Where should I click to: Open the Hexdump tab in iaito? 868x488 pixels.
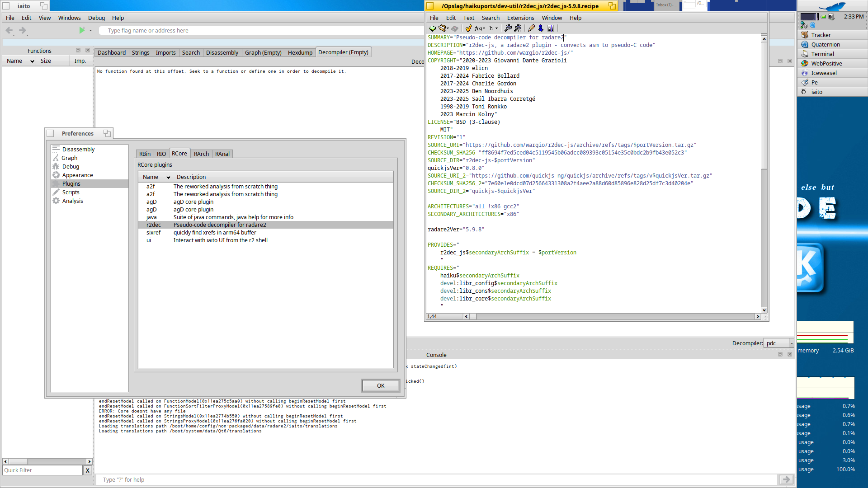click(x=300, y=53)
